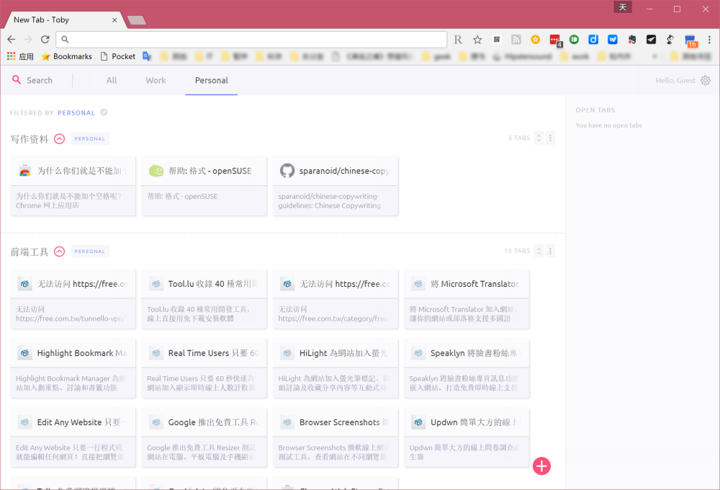Go back in browser history
This screenshot has width=720, height=490.
[x=11, y=39]
